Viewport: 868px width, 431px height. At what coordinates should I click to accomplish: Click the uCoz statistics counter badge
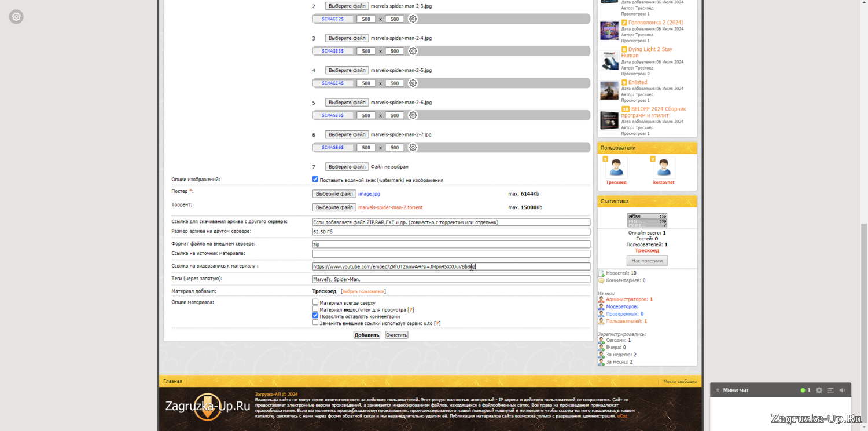pos(647,220)
